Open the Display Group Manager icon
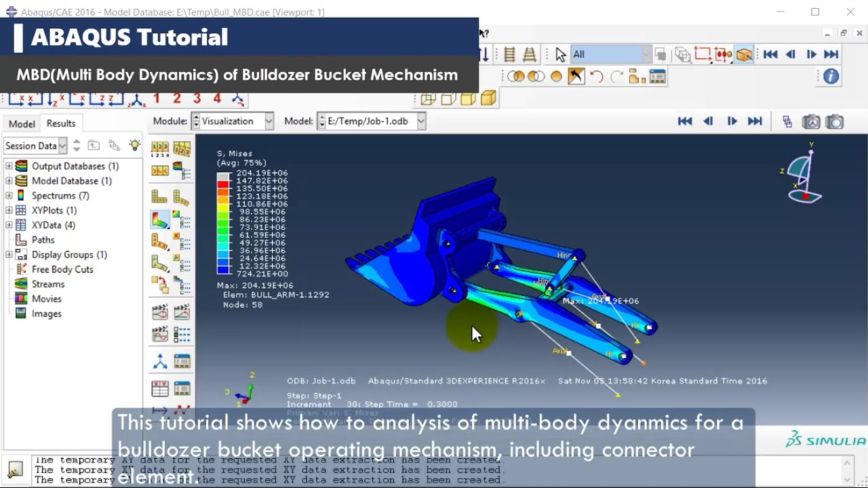 point(657,77)
